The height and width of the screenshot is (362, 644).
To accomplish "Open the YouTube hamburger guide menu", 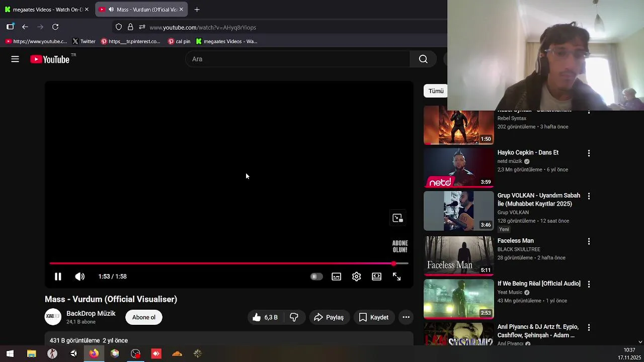I will (x=15, y=59).
